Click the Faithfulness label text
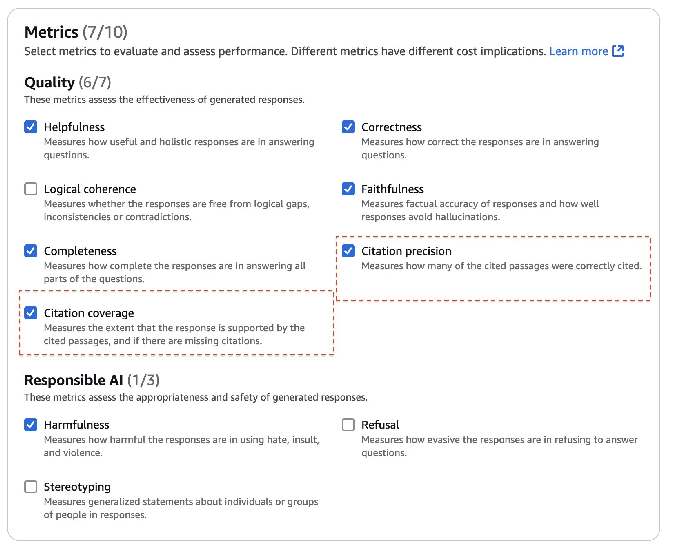 tap(392, 189)
